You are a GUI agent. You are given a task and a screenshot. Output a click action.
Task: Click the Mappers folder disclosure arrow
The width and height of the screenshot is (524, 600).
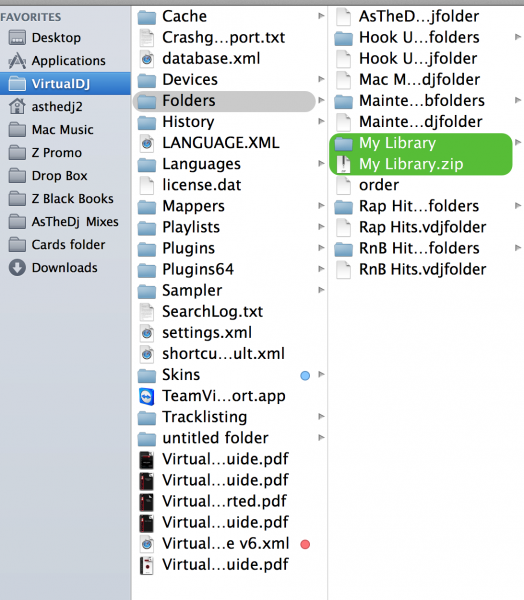tap(321, 206)
